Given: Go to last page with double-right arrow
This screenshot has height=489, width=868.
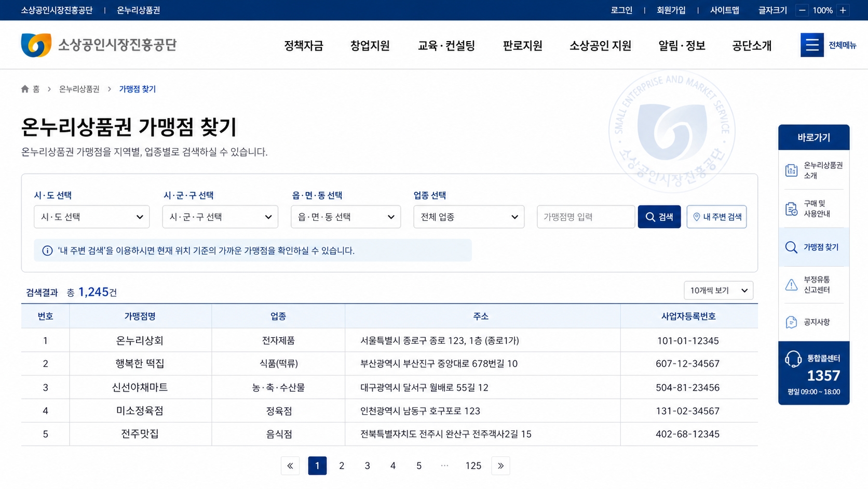Looking at the screenshot, I should tap(500, 466).
